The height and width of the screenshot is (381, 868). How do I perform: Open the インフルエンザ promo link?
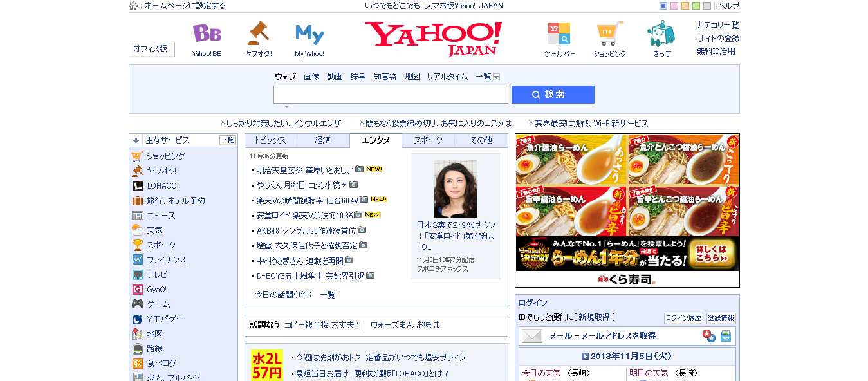pyautogui.click(x=284, y=124)
